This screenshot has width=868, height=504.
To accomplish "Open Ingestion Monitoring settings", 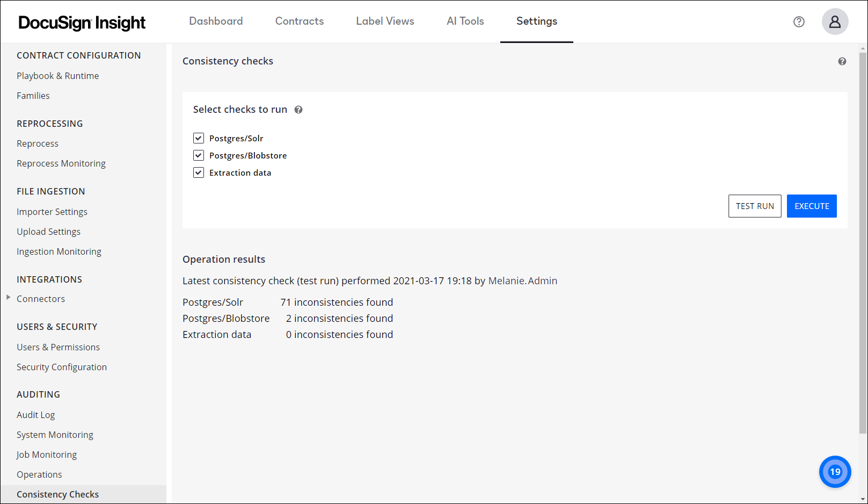I will pyautogui.click(x=59, y=251).
